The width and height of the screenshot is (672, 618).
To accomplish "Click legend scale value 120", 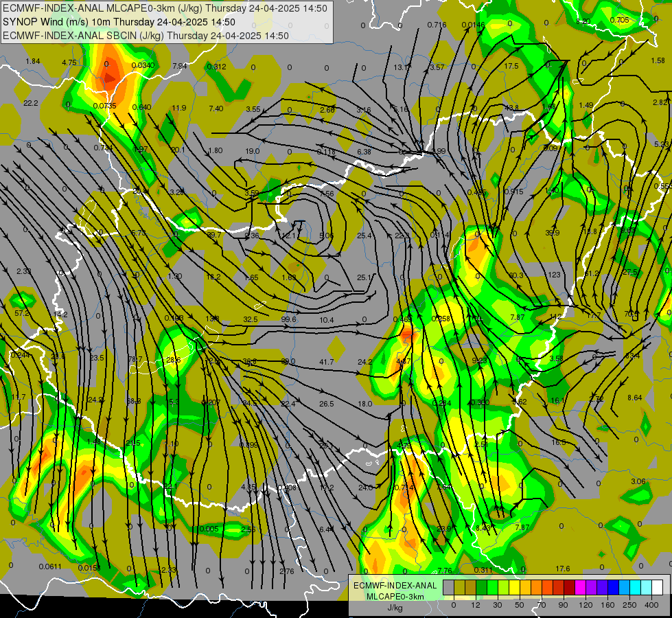I will point(586,605).
